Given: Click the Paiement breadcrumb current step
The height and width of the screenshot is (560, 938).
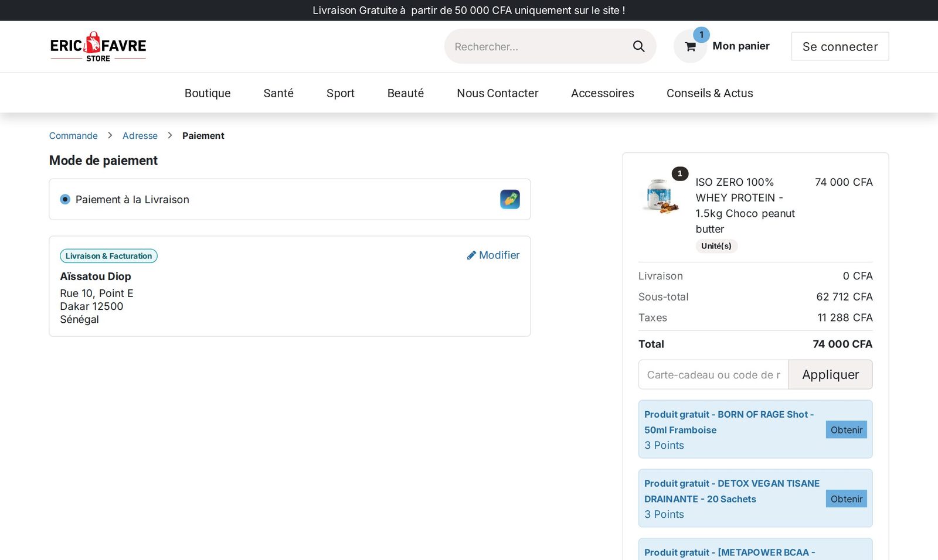Looking at the screenshot, I should pos(203,136).
